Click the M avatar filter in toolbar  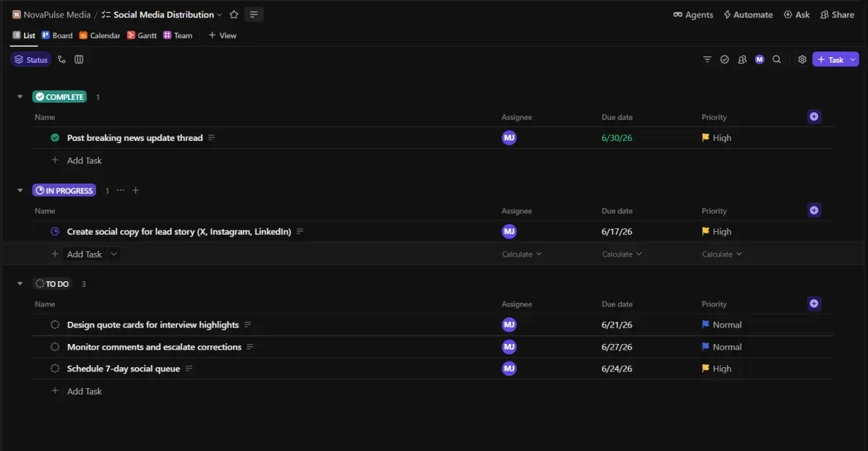click(759, 60)
